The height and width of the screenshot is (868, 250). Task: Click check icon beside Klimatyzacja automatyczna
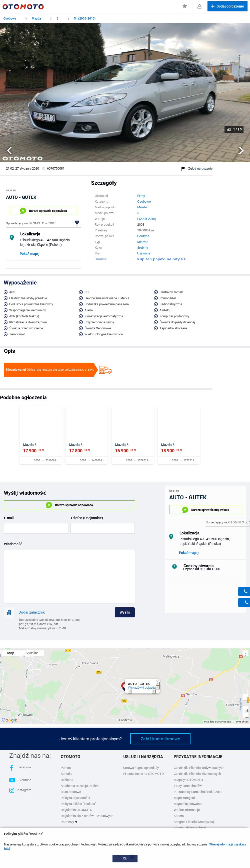(x=81, y=316)
